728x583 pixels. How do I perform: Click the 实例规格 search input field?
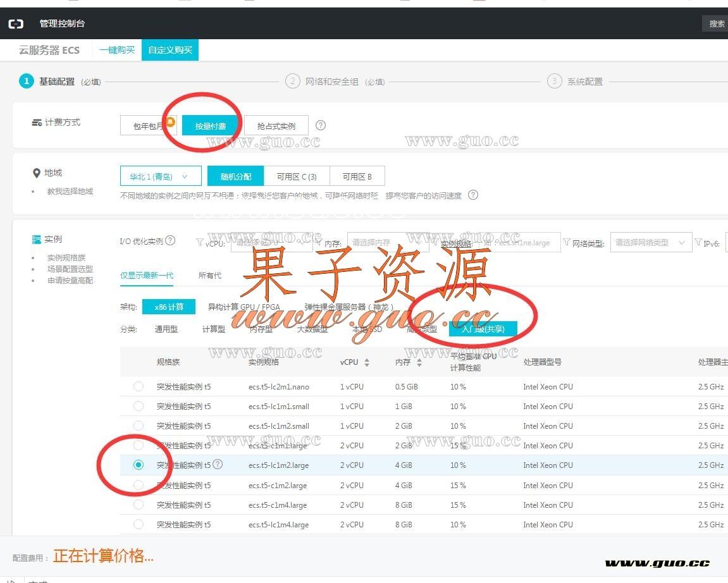coord(519,242)
